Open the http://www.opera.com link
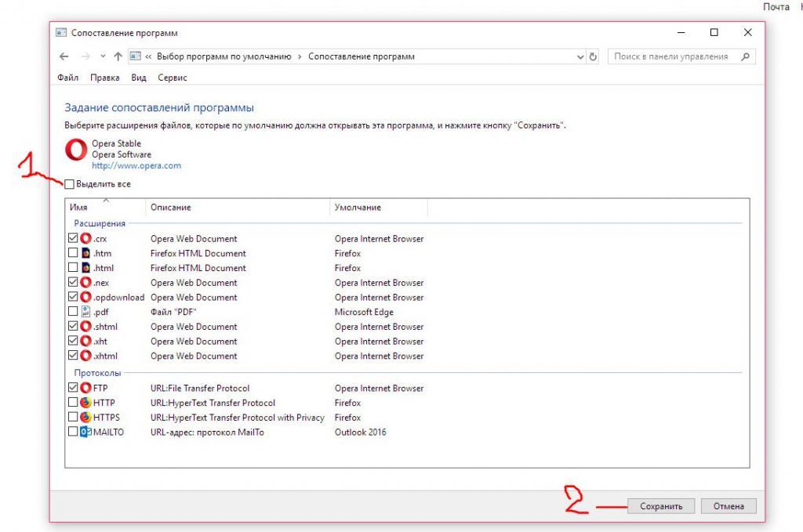The height and width of the screenshot is (532, 803). click(x=136, y=166)
